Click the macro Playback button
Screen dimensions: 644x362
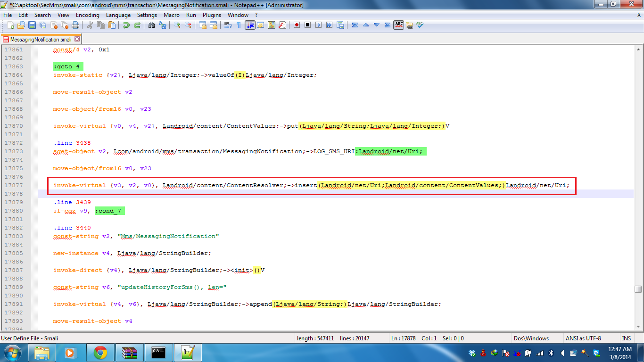point(319,25)
